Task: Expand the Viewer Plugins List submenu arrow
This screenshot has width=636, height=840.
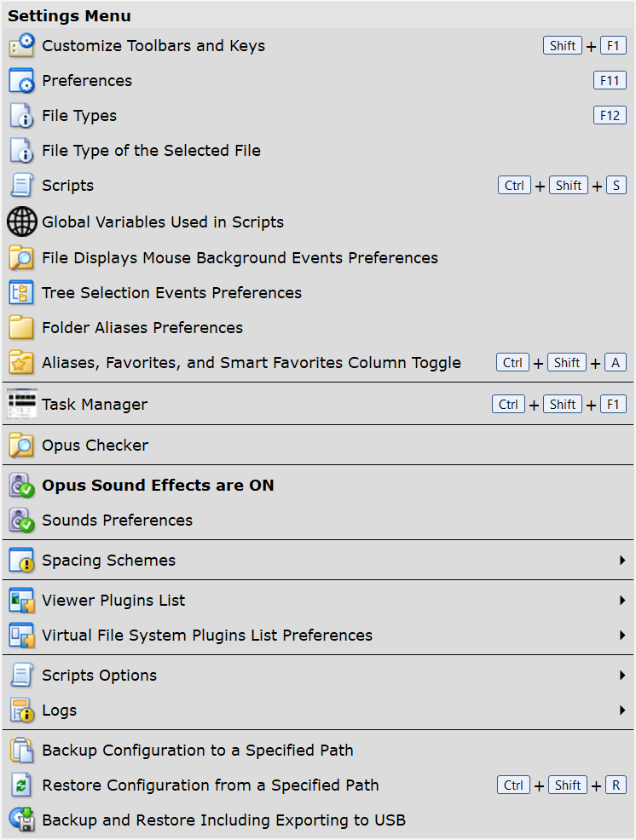Action: (x=623, y=601)
